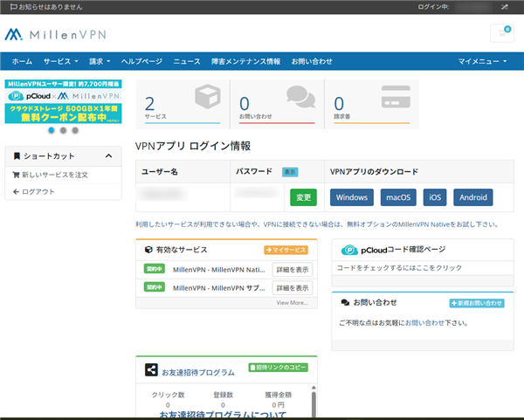Click the MillenVPN logo
Screen dimensions: 524x420
(x=56, y=34)
